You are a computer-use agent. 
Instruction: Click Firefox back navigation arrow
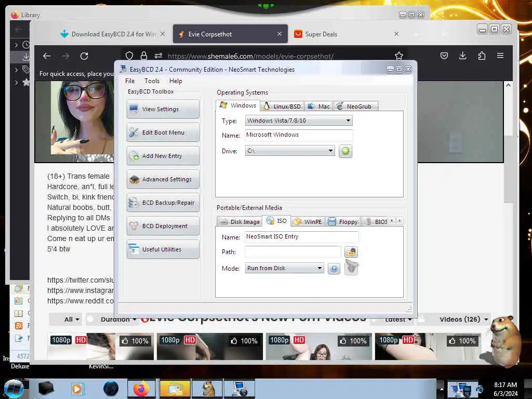[x=47, y=56]
